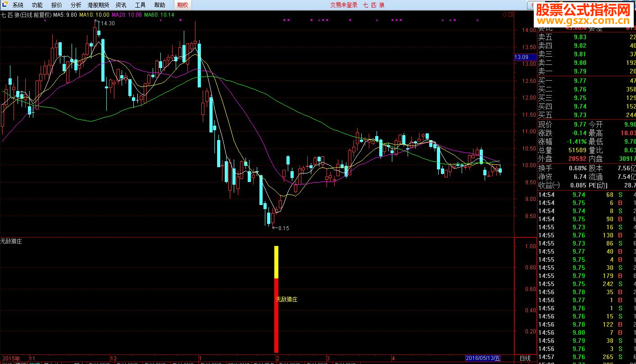Click the 日线 period button
636x364 pixels.
click(x=525, y=358)
